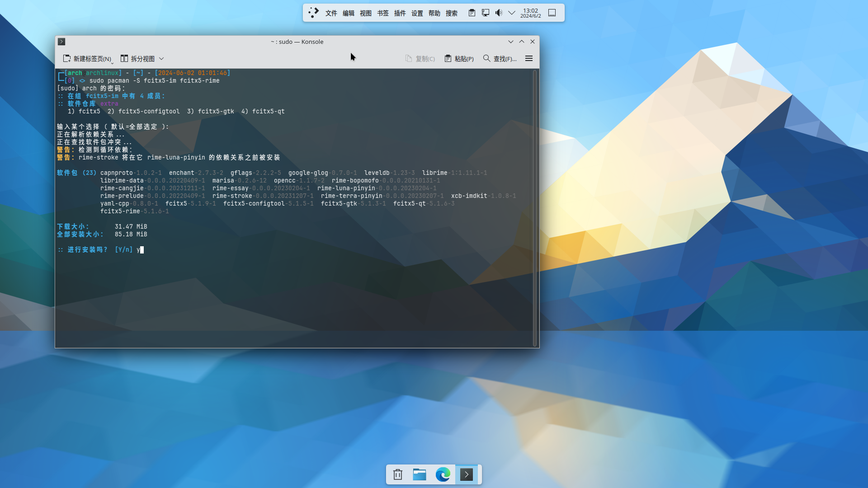
Task: Click the 查找(F) search button
Action: [x=500, y=59]
